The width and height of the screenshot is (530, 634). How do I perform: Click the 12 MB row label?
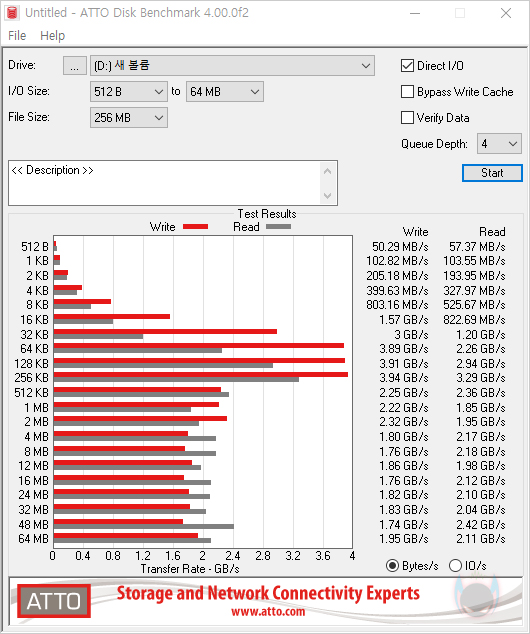coord(34,466)
